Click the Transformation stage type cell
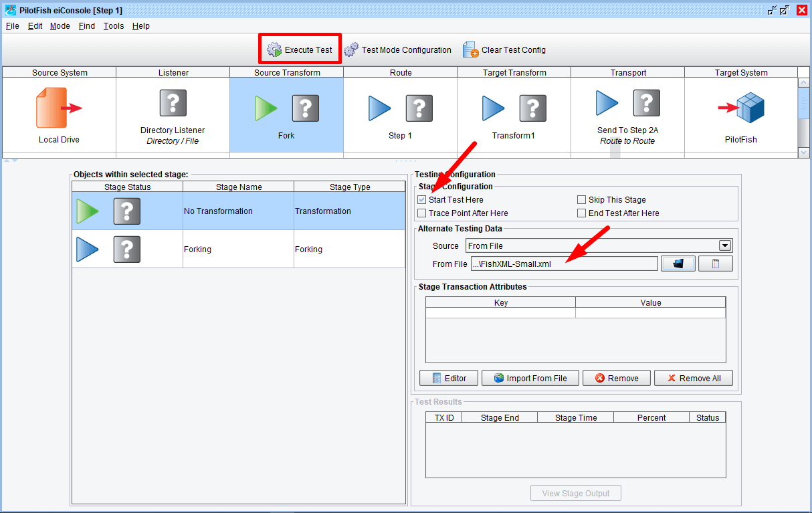 pos(349,211)
